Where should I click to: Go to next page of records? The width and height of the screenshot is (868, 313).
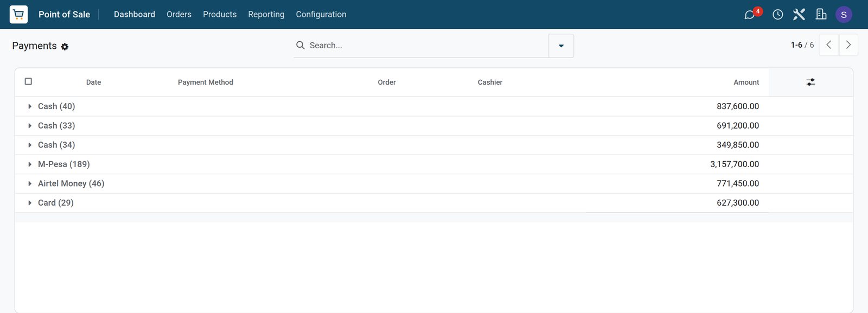848,45
